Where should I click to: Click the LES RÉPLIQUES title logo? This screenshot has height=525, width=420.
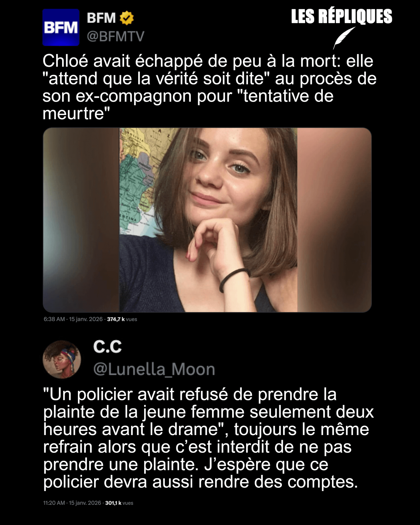point(342,16)
